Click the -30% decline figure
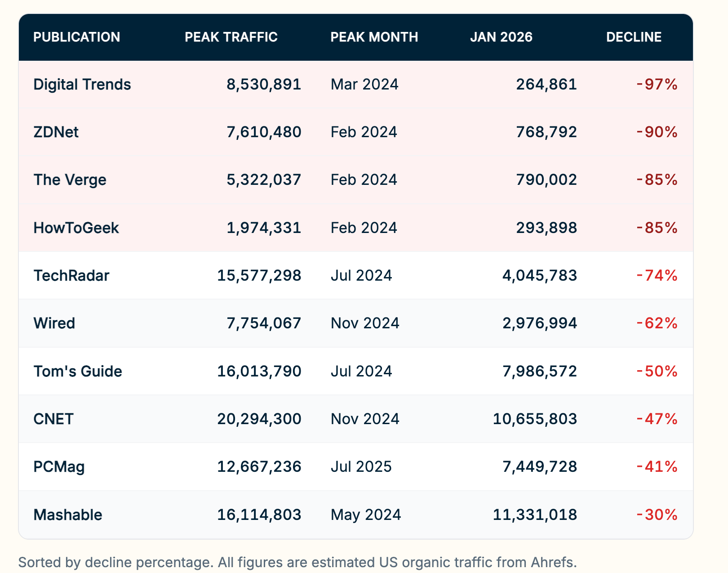Image resolution: width=728 pixels, height=573 pixels. pyautogui.click(x=657, y=515)
